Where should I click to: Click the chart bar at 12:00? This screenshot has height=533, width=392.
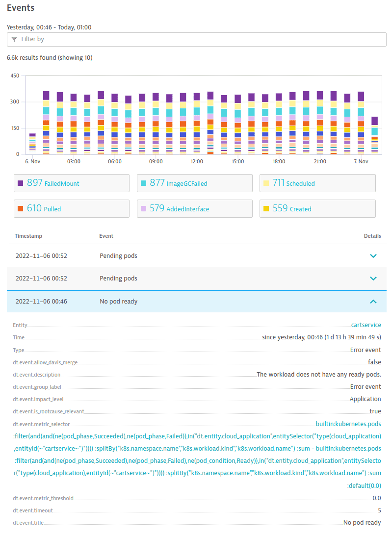click(x=197, y=123)
